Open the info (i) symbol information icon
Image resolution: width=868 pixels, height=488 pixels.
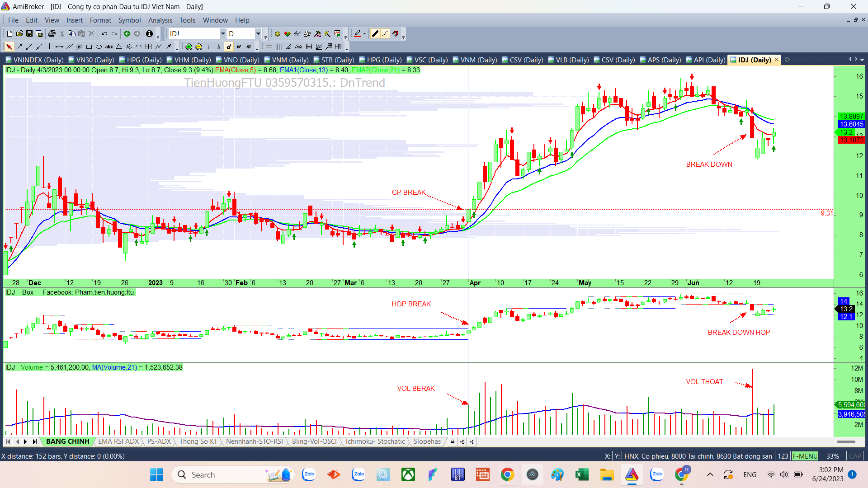149,33
